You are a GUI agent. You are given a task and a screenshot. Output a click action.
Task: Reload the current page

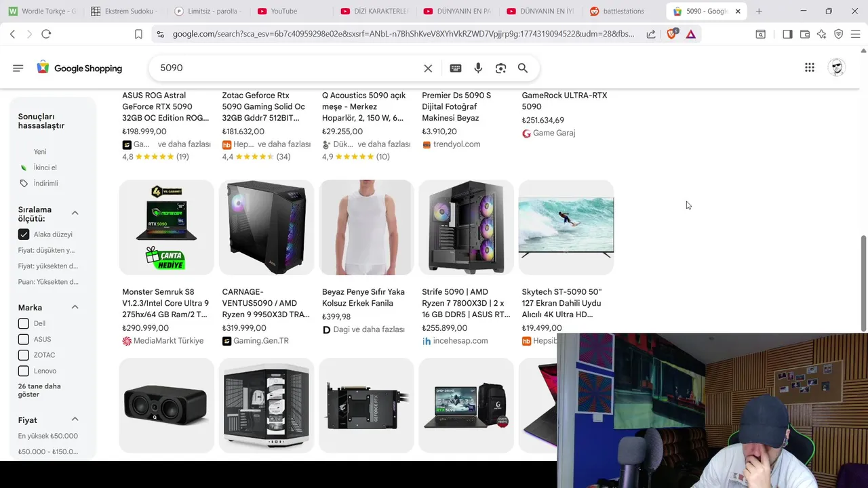click(46, 34)
